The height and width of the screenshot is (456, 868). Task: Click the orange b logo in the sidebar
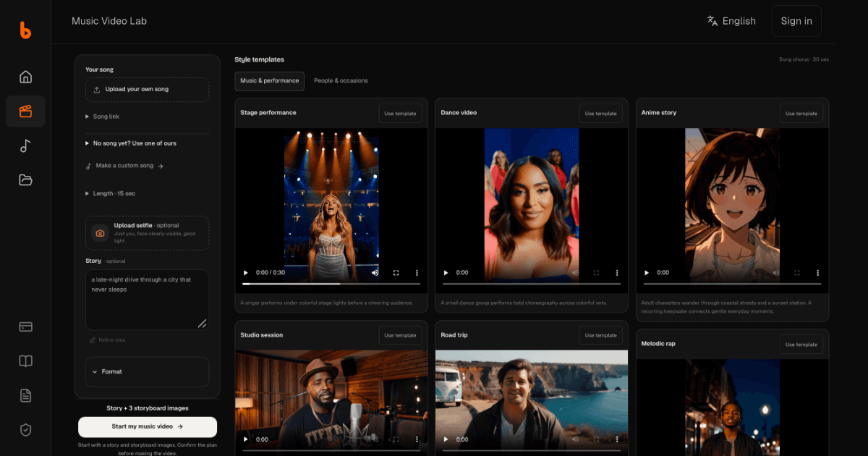tap(25, 30)
